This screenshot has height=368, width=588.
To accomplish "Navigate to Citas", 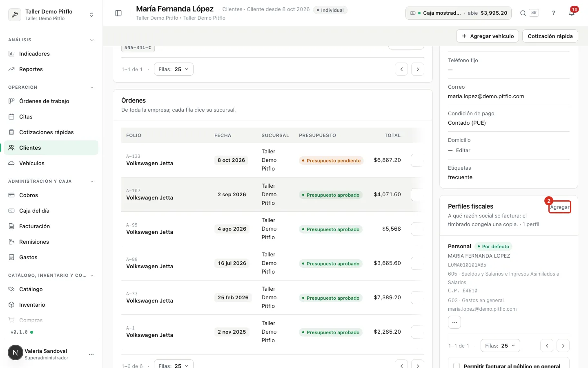I will [51, 117].
